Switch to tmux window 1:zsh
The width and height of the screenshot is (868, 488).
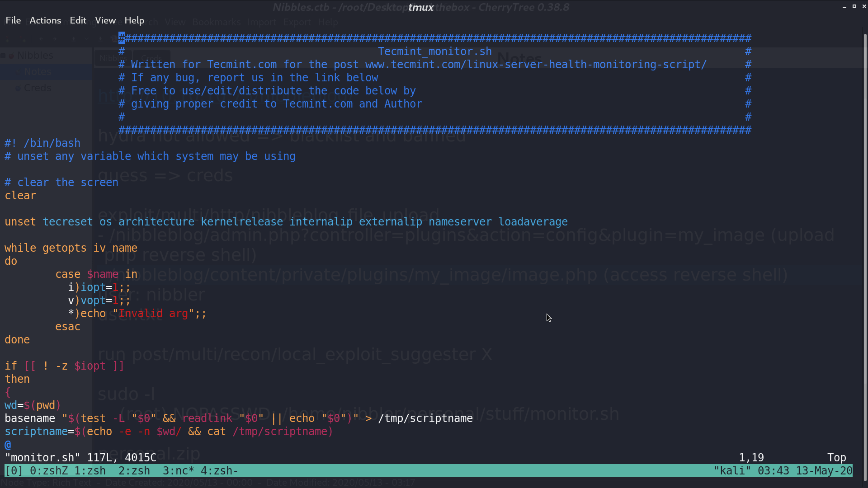[x=90, y=471]
